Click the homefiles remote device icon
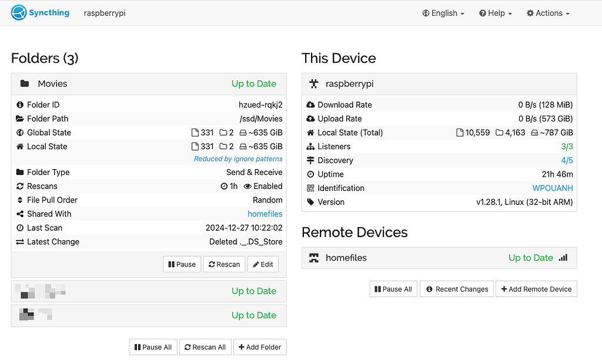 point(314,258)
